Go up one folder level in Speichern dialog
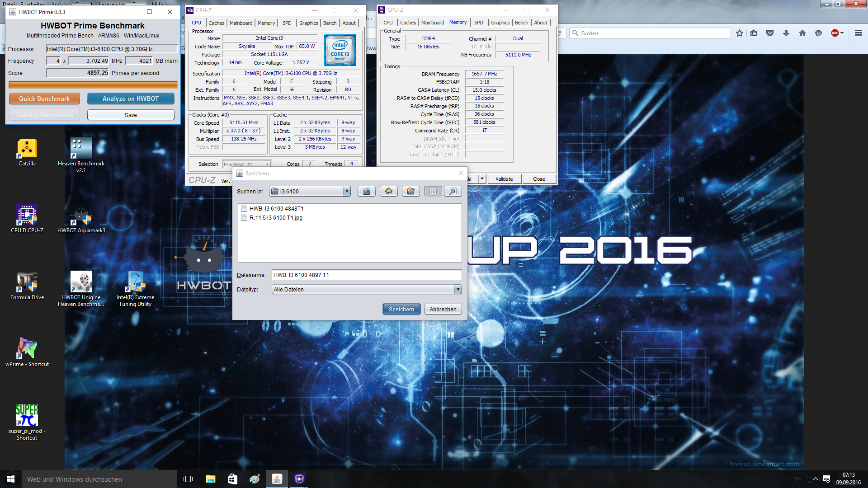868x488 pixels. tap(367, 191)
